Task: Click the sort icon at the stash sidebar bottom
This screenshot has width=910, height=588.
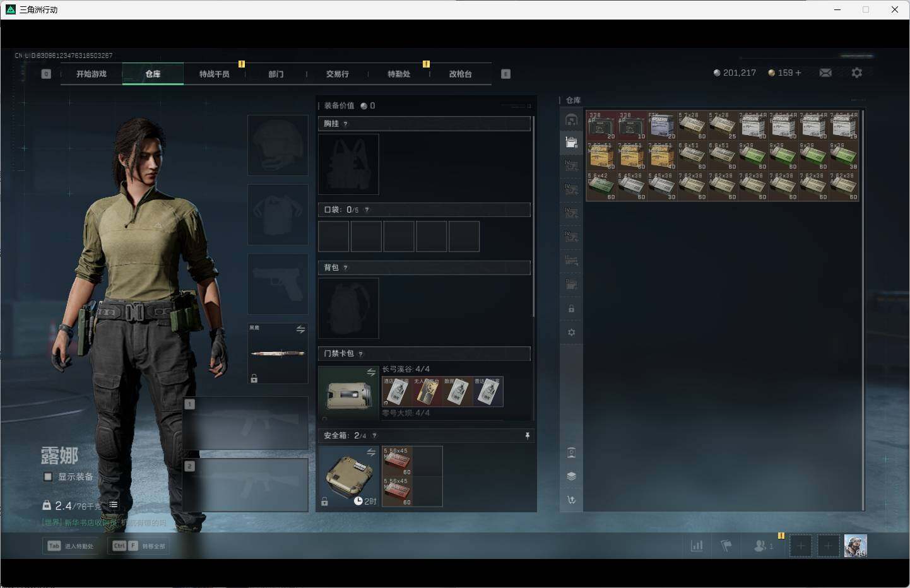Action: [571, 500]
